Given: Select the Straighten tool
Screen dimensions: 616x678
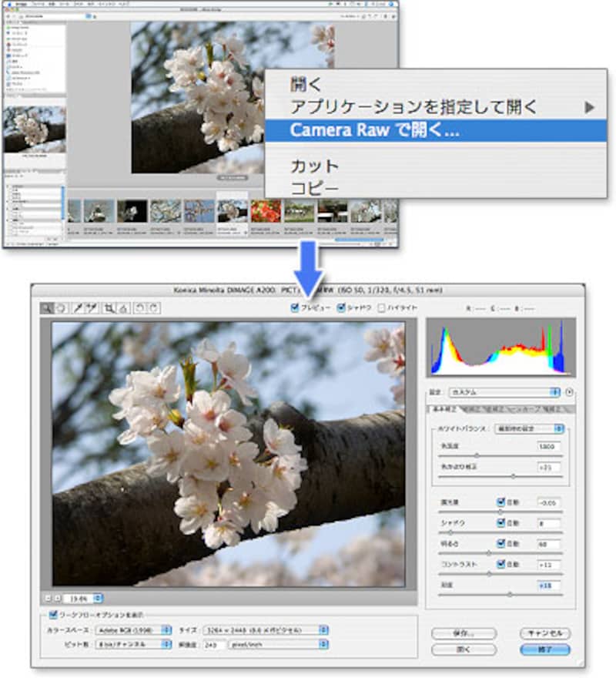Looking at the screenshot, I should tap(122, 308).
